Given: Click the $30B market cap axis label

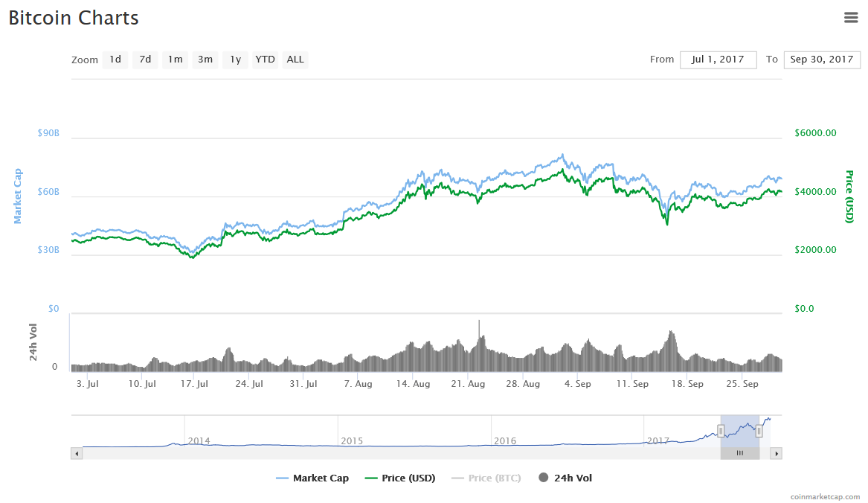Looking at the screenshot, I should click(48, 250).
